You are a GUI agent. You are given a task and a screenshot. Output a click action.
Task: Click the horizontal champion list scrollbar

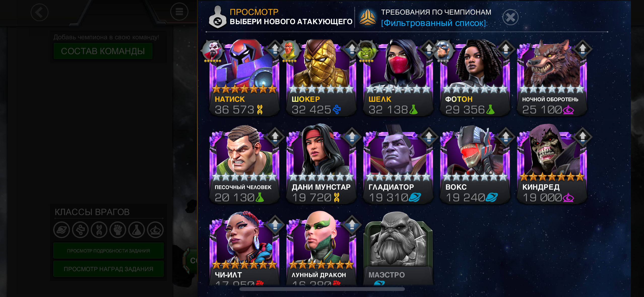(x=322, y=289)
